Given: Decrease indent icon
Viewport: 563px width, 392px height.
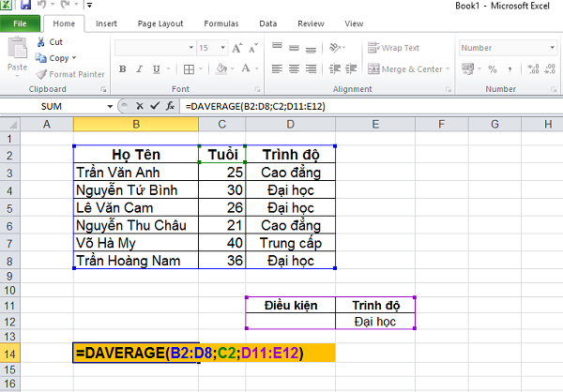Looking at the screenshot, I should click(335, 68).
